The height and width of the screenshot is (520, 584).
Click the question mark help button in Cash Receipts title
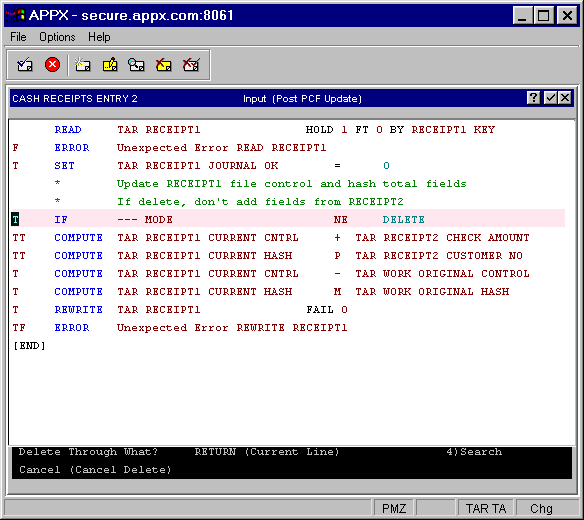point(533,98)
